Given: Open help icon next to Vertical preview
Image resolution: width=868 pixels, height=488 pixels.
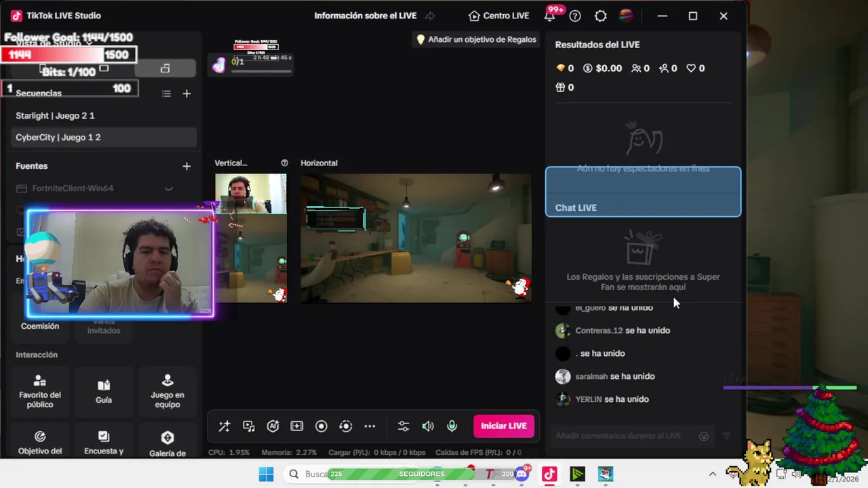Looking at the screenshot, I should (284, 163).
